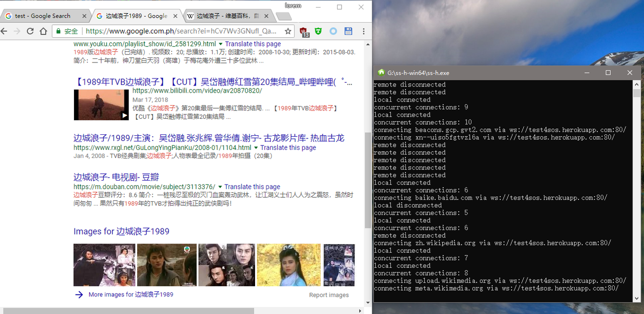644x314 pixels.
Task: Go back to the previous page in Chrome
Action: pyautogui.click(x=5, y=31)
